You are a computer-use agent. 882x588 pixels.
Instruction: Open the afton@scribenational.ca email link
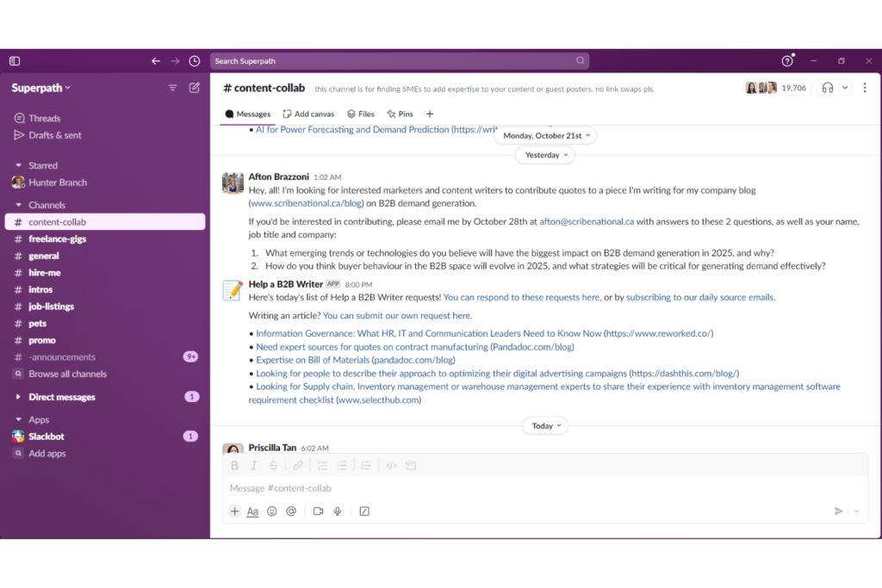pos(587,221)
